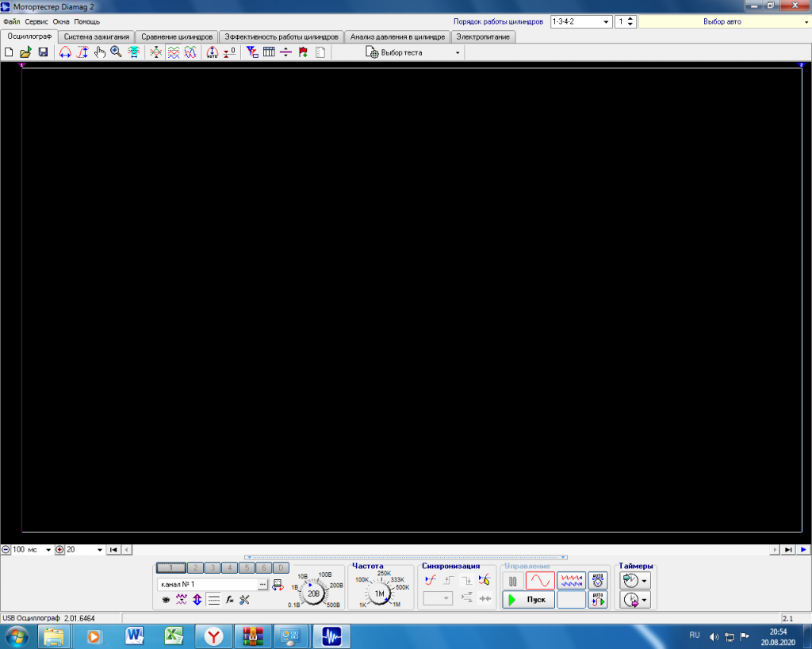
Task: Select the hand pan tool
Action: (x=99, y=52)
